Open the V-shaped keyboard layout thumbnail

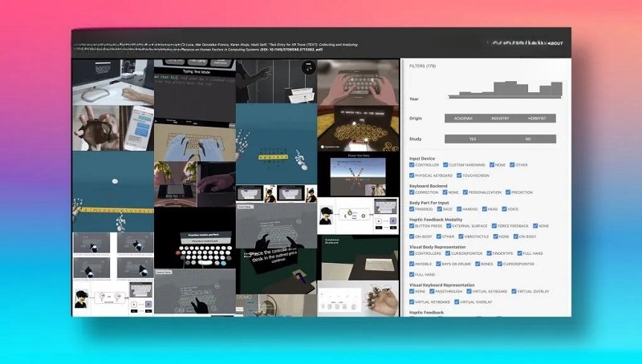(358, 174)
